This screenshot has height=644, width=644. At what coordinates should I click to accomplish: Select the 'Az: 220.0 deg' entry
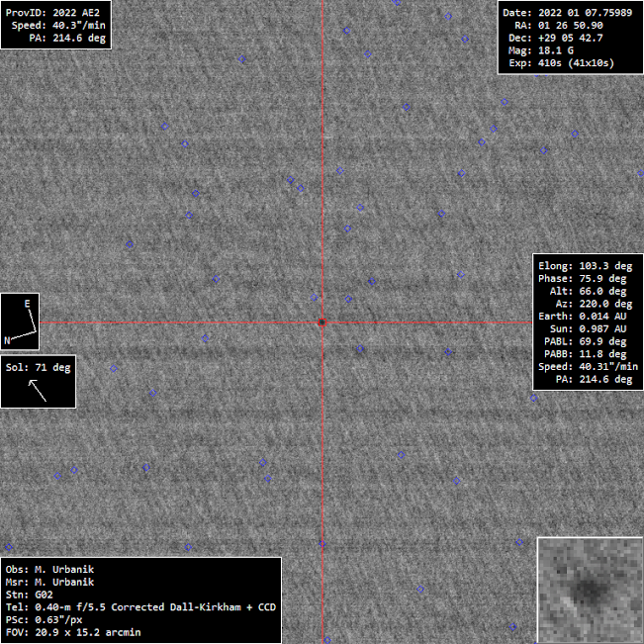594,304
